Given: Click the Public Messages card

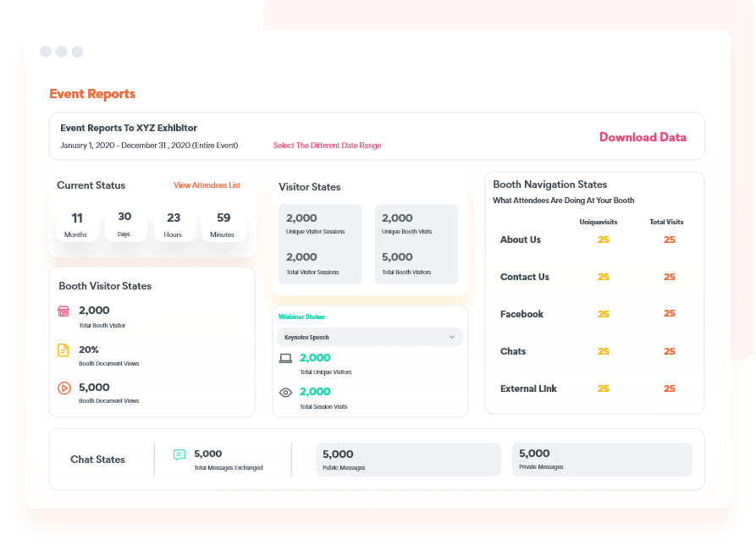Looking at the screenshot, I should (408, 460).
